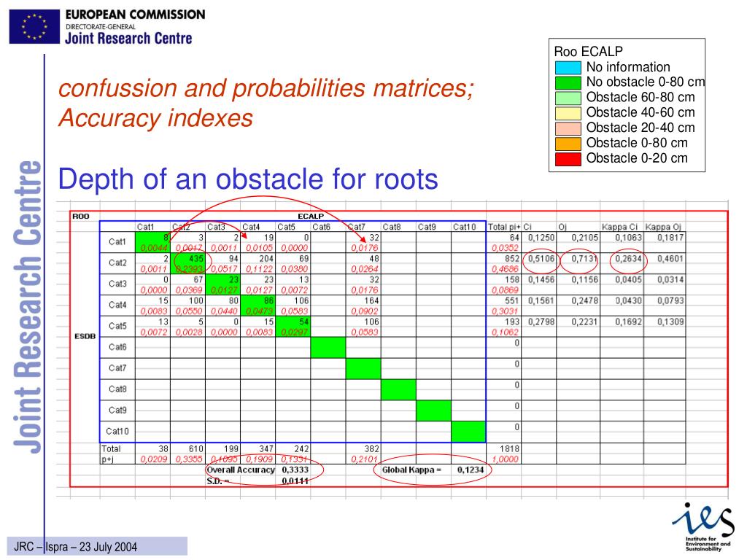The height and width of the screenshot is (560, 747).
Task: Click the 'Total pi+' column header
Action: pyautogui.click(x=504, y=227)
